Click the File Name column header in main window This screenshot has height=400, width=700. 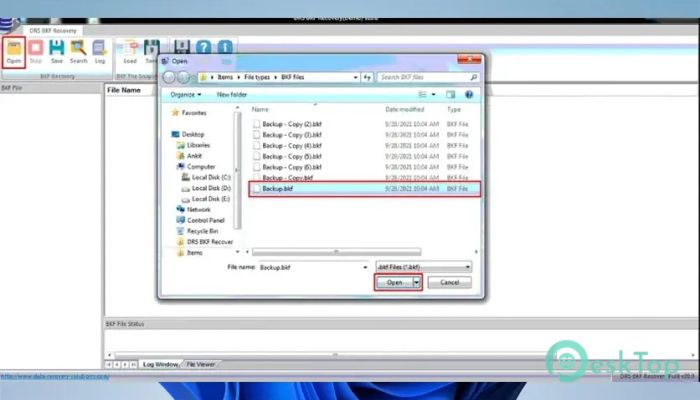tap(124, 90)
